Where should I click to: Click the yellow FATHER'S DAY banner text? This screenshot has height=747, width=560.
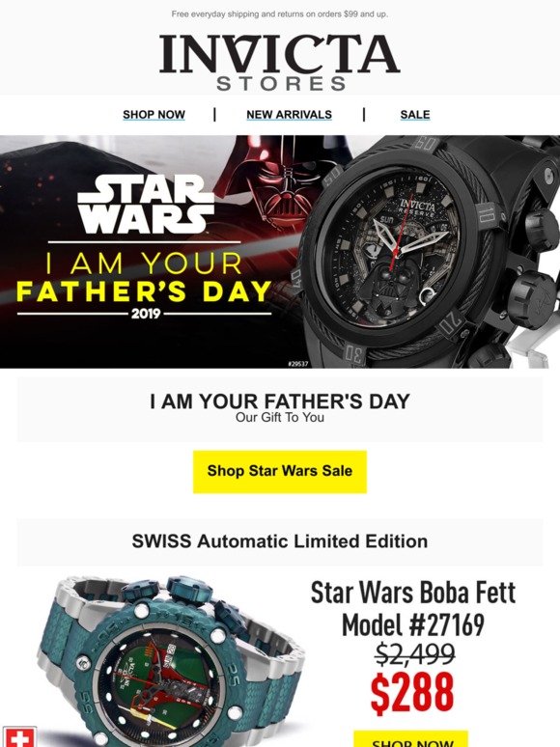[144, 291]
